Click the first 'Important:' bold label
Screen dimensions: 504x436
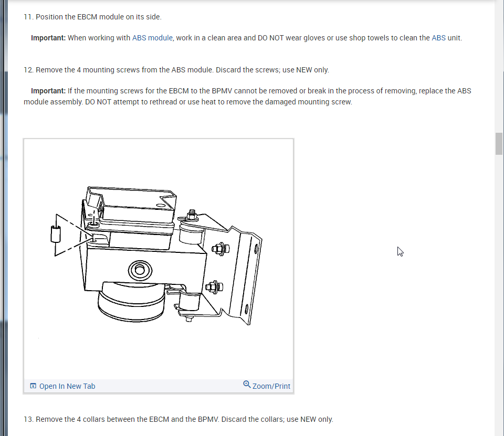pos(48,38)
